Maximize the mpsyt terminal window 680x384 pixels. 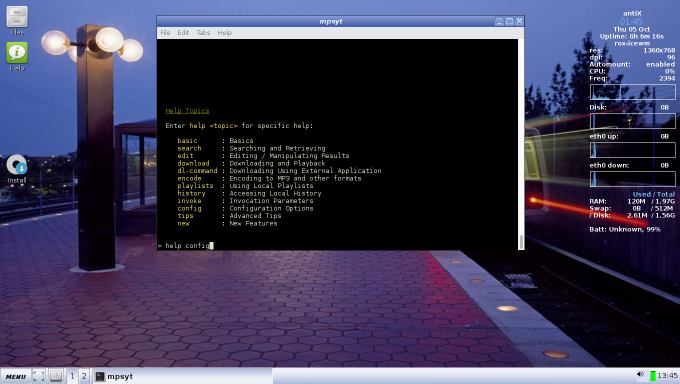pyautogui.click(x=509, y=21)
